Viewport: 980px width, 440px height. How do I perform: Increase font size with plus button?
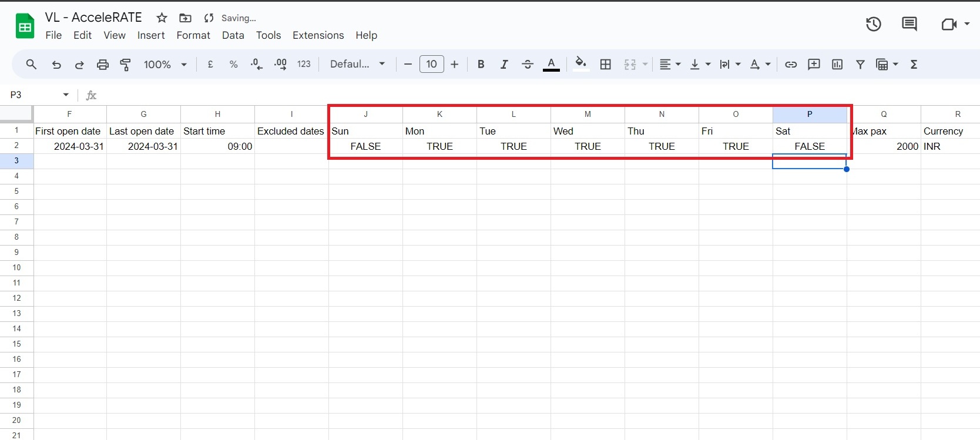(454, 65)
